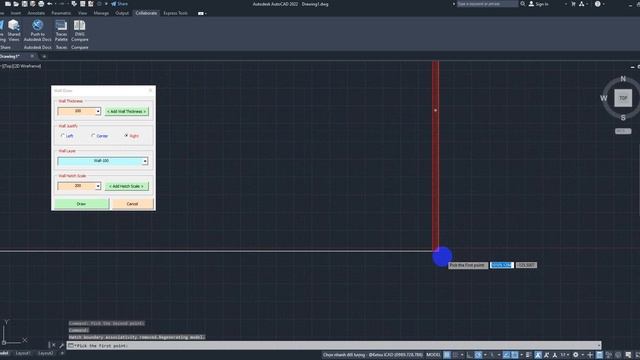Open workspace switching gear in status bar
Viewport: 640px width, 360px height.
tap(576, 355)
